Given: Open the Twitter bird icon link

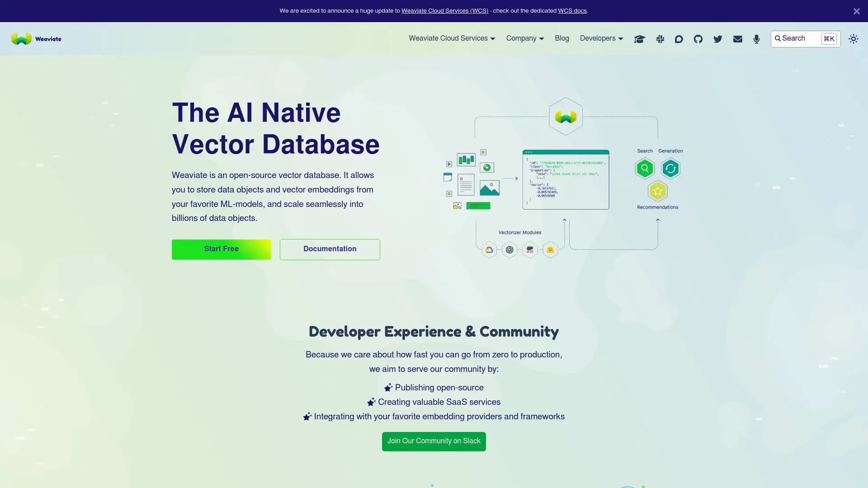Looking at the screenshot, I should point(717,39).
